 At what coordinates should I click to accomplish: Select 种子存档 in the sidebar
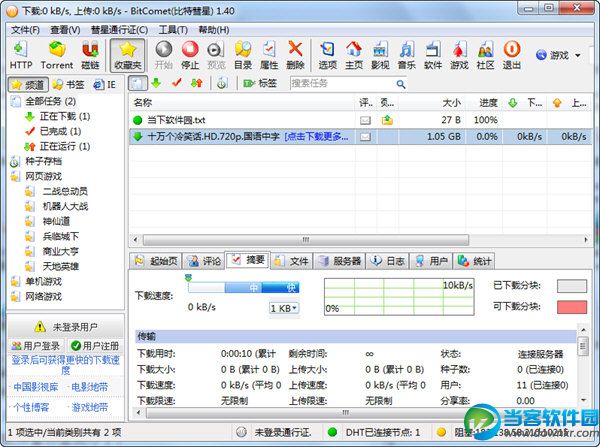pos(43,161)
